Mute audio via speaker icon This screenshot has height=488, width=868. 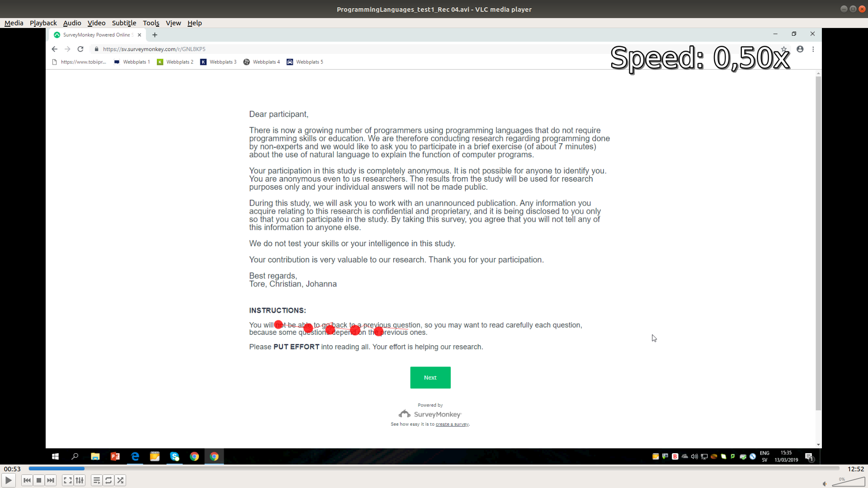825,484
